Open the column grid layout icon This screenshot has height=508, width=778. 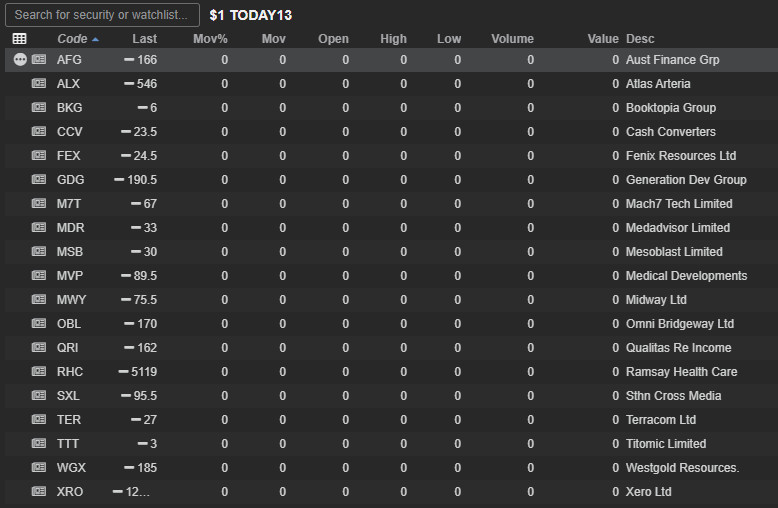[19, 39]
